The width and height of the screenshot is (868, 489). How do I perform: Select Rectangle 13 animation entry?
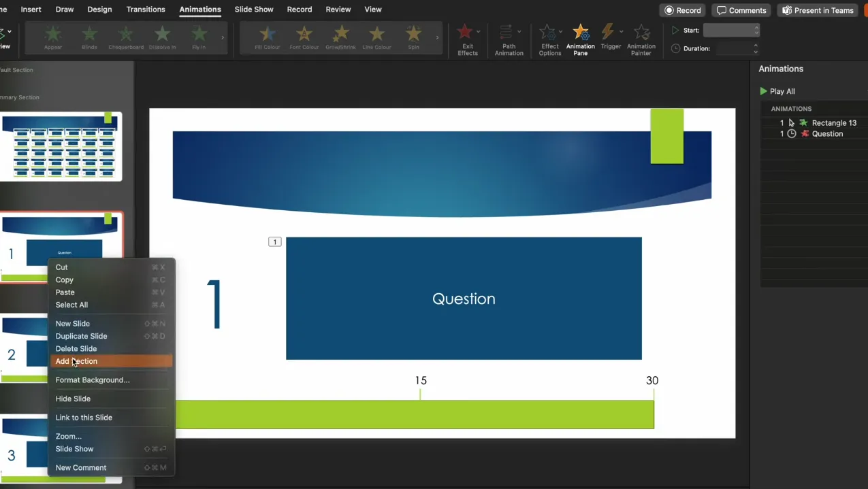[x=833, y=123]
